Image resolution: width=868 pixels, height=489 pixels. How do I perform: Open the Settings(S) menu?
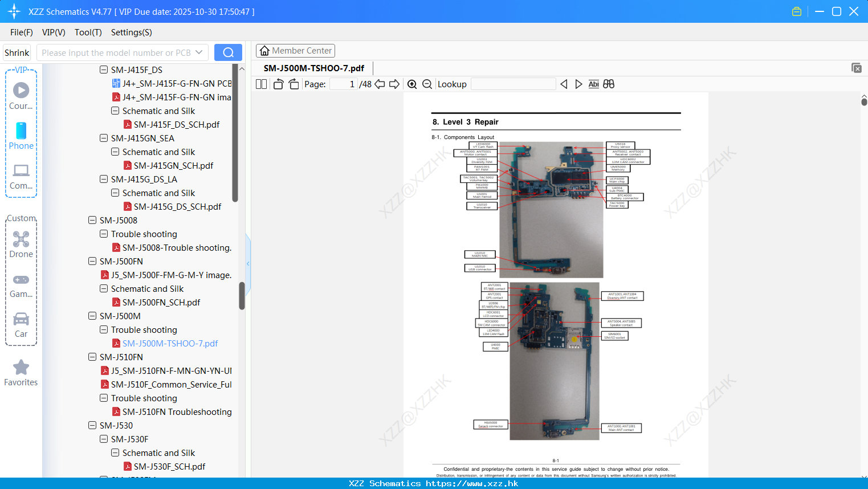click(x=132, y=32)
